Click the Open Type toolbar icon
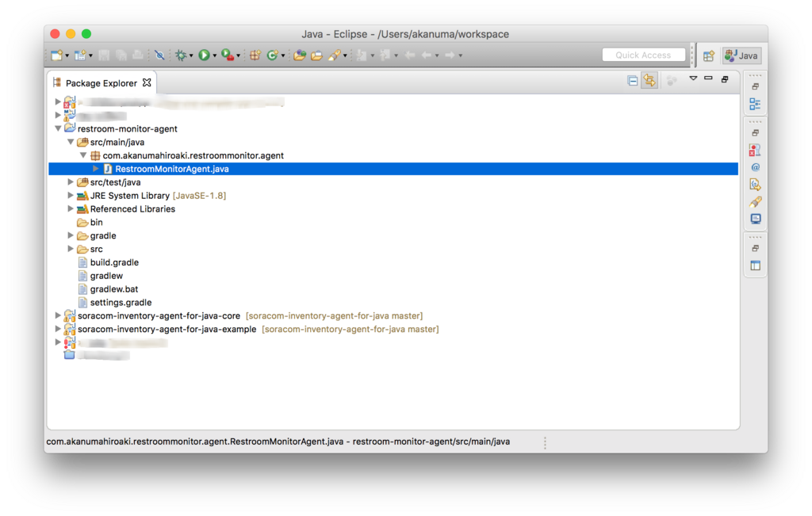The image size is (812, 516). [x=299, y=55]
